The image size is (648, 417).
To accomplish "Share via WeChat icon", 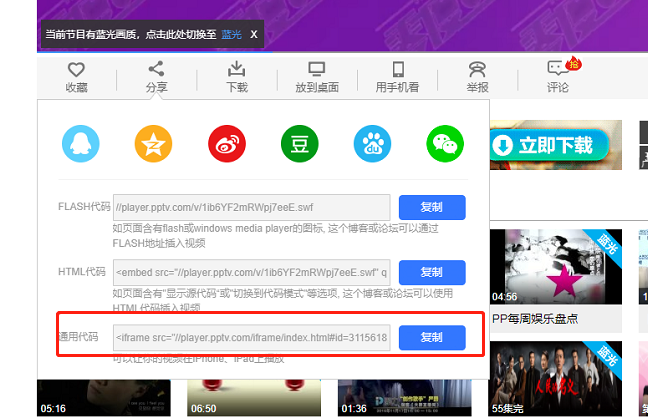I will coord(445,144).
